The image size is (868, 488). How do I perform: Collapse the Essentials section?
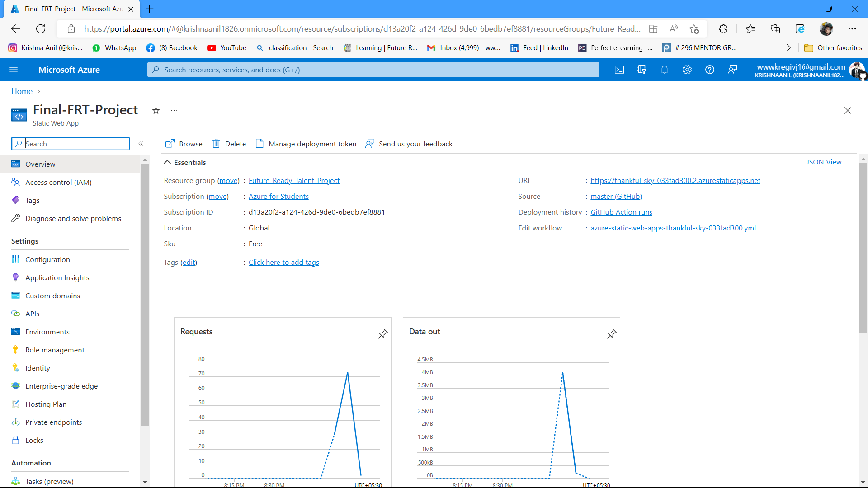coord(167,162)
